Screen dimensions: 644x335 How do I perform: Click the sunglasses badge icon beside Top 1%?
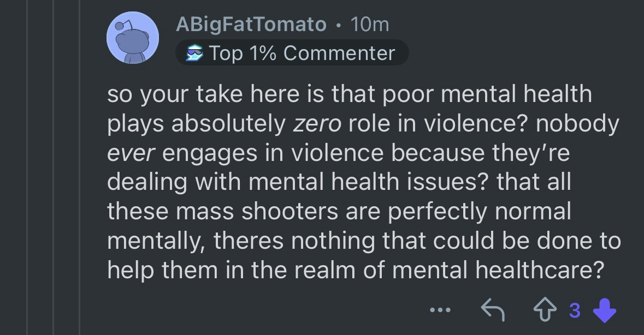click(x=194, y=53)
